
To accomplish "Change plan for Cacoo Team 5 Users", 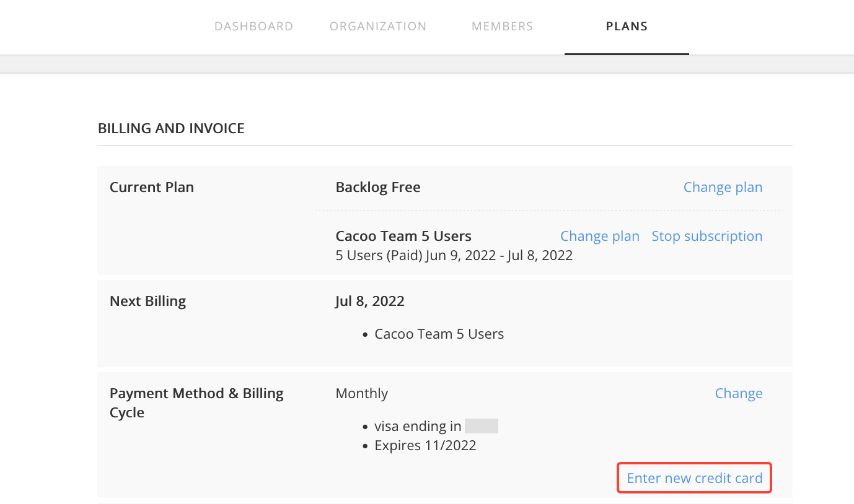I will pyautogui.click(x=600, y=236).
